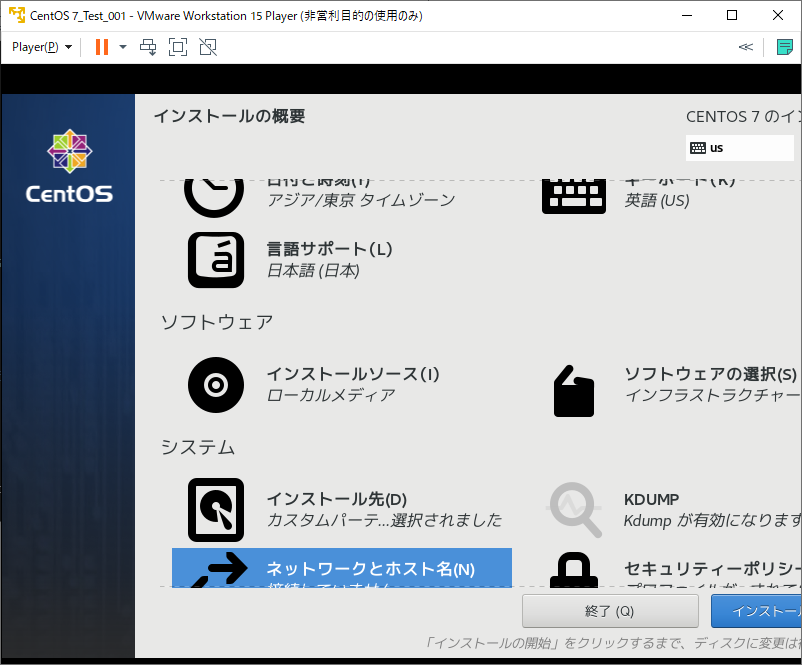Screen dimensions: 802x665
Task: Click the text "カスタムパーテ...選択されました"
Action: coord(384,520)
